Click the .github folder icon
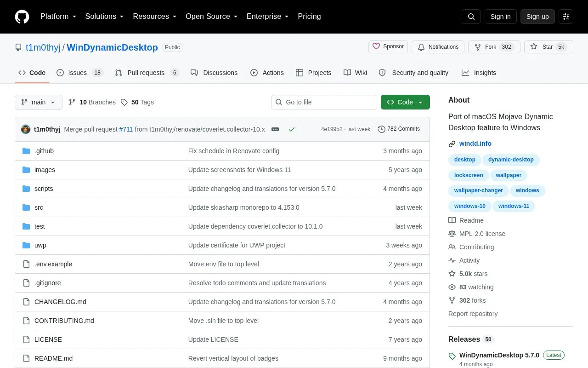This screenshot has width=588, height=368. 26,151
